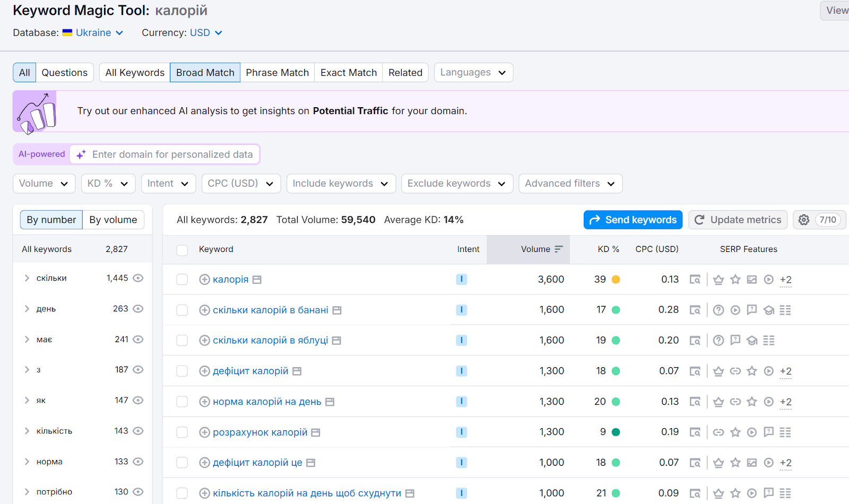Click add icon beside калорія keyword
849x504 pixels.
[204, 280]
